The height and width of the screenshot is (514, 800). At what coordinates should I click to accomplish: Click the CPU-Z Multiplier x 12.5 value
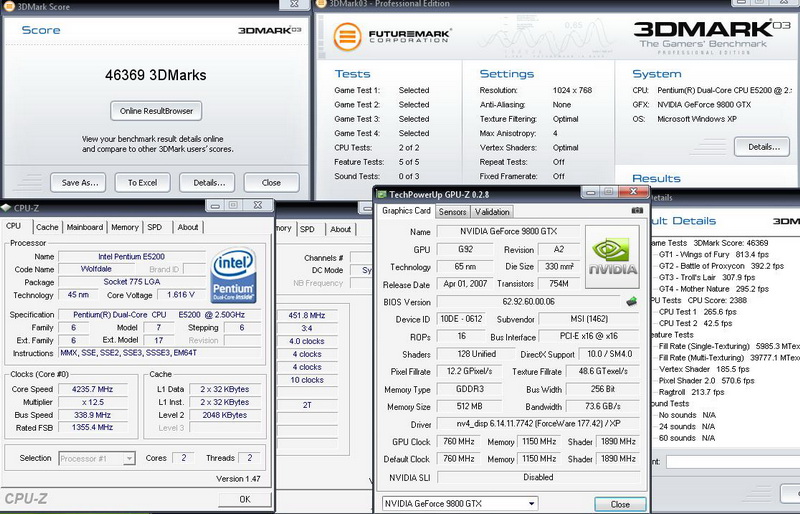coord(92,402)
